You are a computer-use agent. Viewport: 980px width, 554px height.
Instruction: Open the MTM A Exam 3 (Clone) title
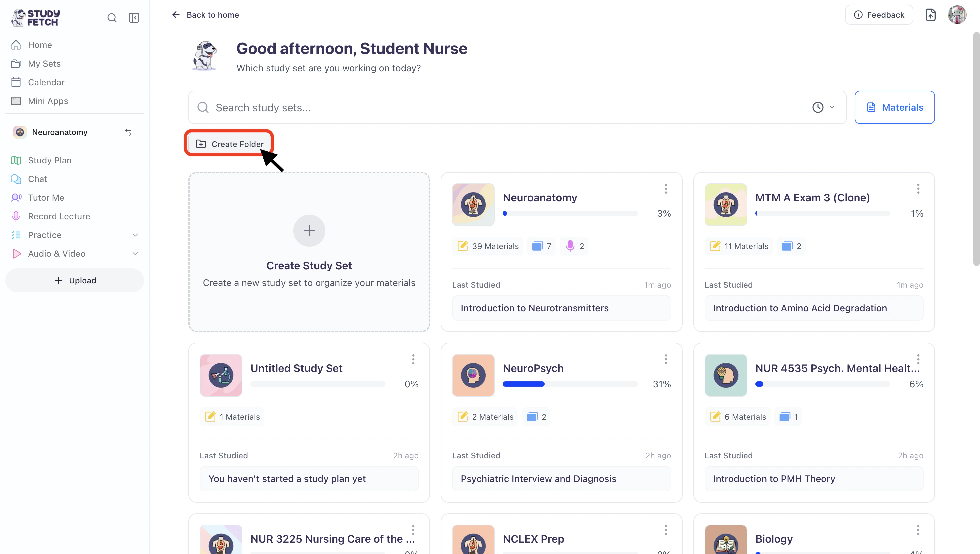(812, 197)
